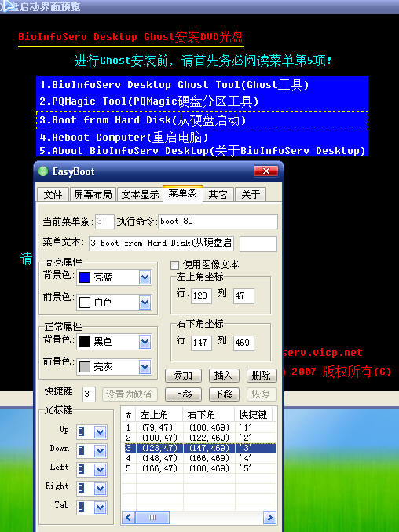Open the Right cursor key dropdown

pos(100,489)
